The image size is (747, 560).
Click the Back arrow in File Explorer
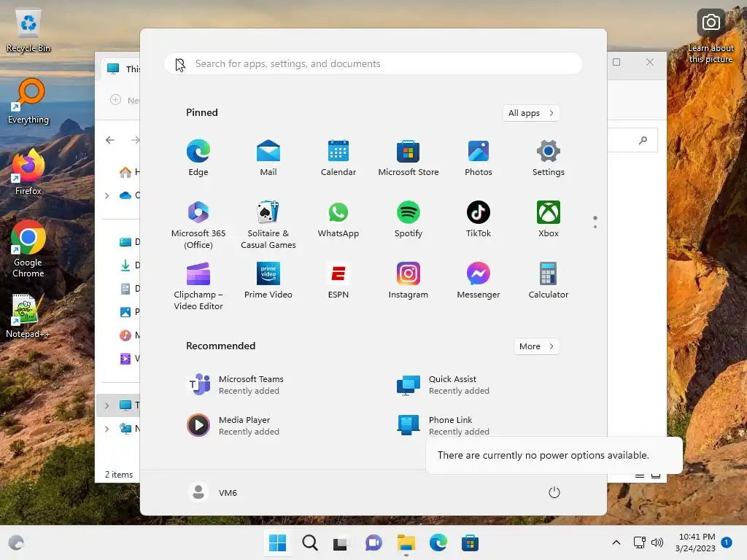pos(110,140)
